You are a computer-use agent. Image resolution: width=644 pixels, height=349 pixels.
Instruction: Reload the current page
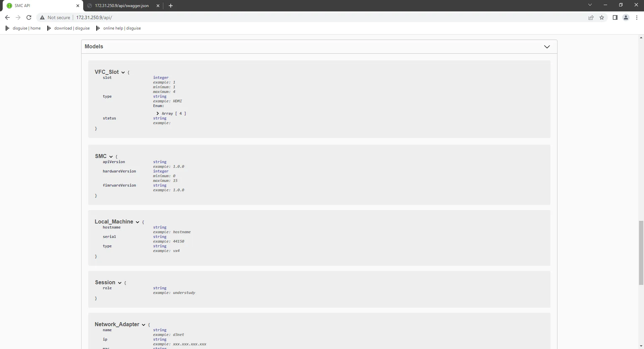[x=29, y=17]
